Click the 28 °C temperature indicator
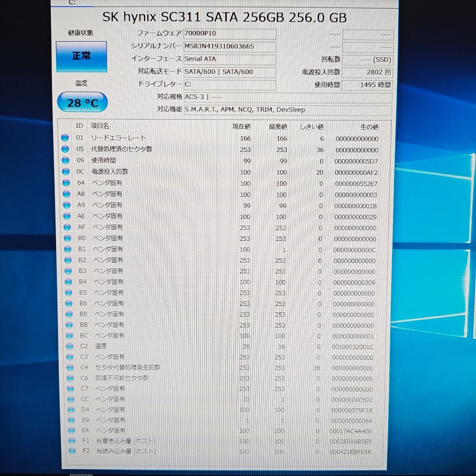The image size is (476, 476). coord(82,103)
